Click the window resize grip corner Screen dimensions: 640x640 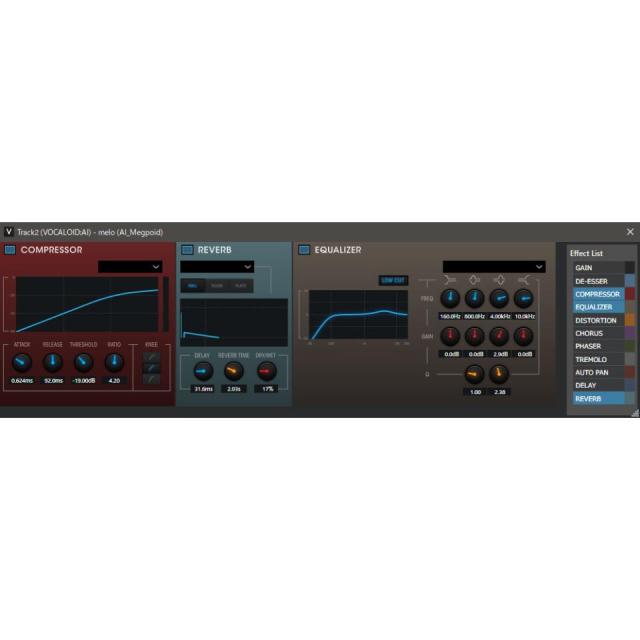[635, 413]
